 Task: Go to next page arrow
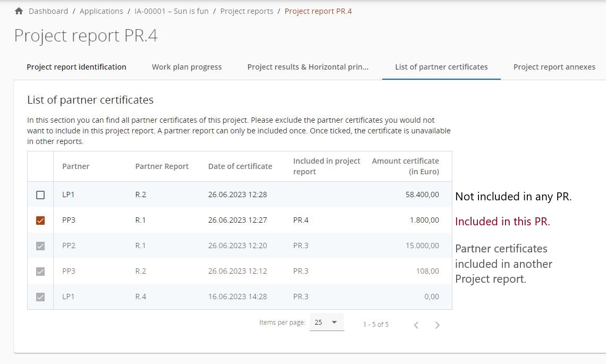(437, 325)
